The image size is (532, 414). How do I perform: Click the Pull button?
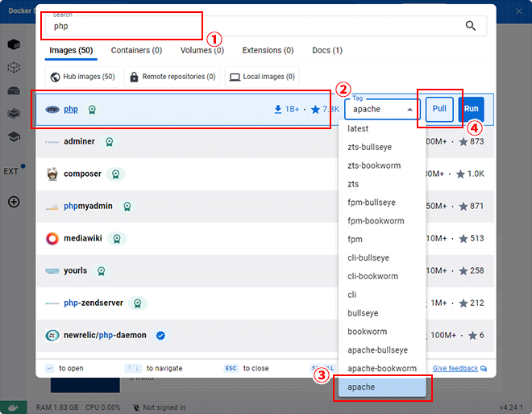click(439, 109)
